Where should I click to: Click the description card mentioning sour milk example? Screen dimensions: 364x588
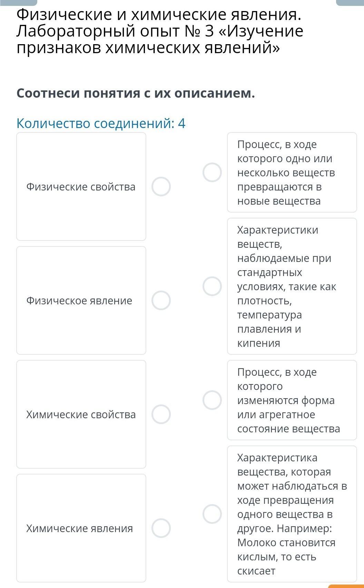292,514
